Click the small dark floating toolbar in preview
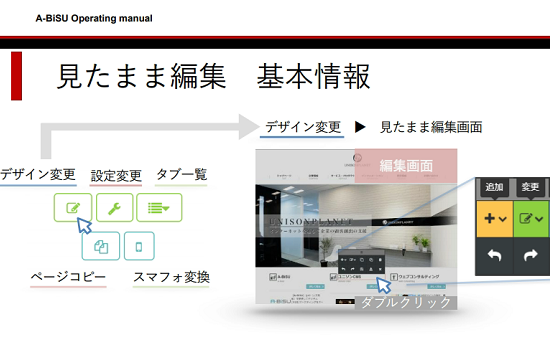 (362, 262)
